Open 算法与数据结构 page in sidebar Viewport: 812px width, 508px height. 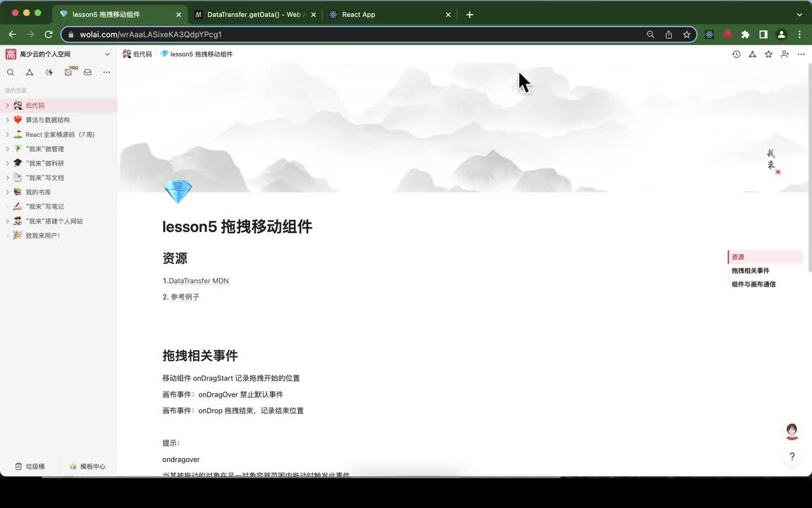pyautogui.click(x=48, y=120)
